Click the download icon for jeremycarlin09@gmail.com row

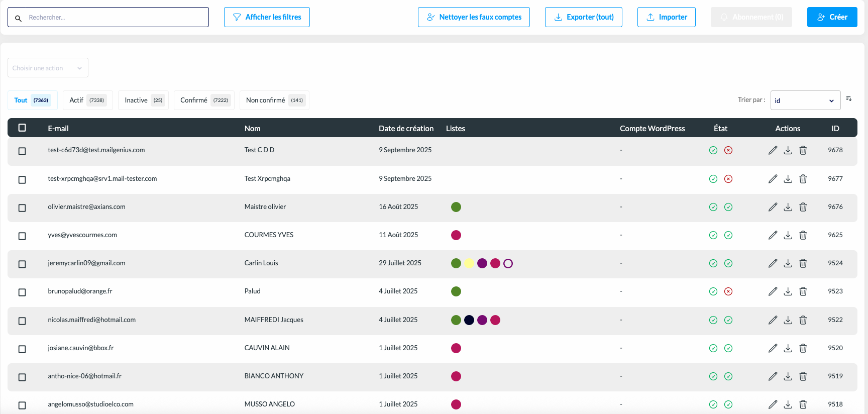click(x=788, y=263)
